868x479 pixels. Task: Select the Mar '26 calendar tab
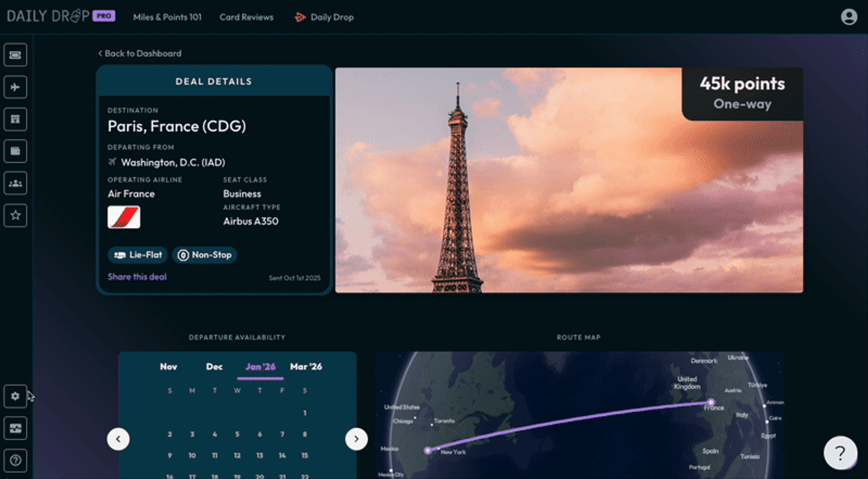click(x=306, y=367)
